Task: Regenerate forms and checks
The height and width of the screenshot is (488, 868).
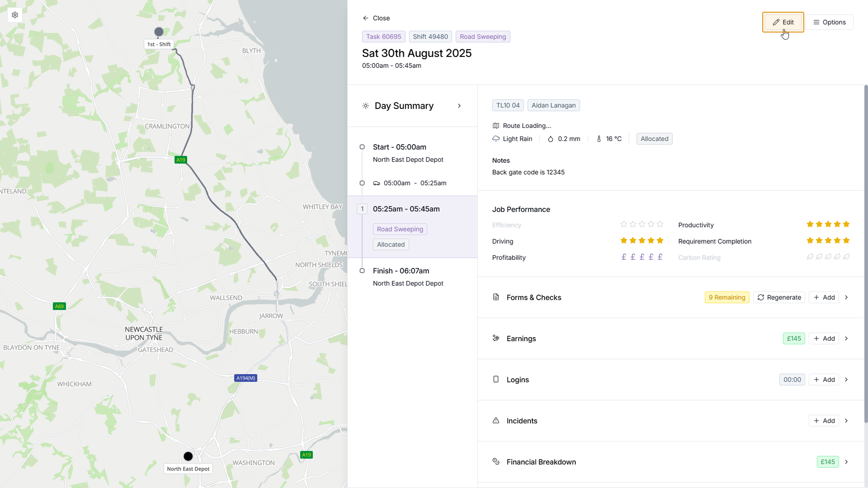Action: tap(779, 297)
